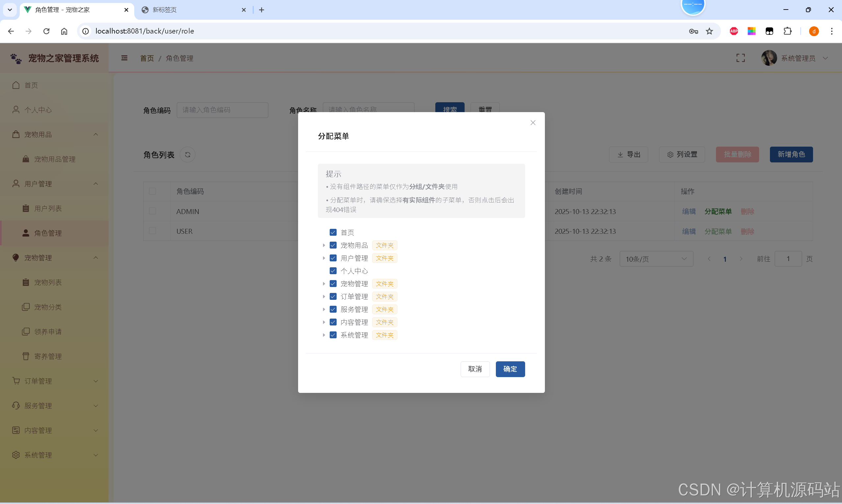This screenshot has height=504, width=842.
Task: Click the 导出 export button
Action: tap(628, 155)
